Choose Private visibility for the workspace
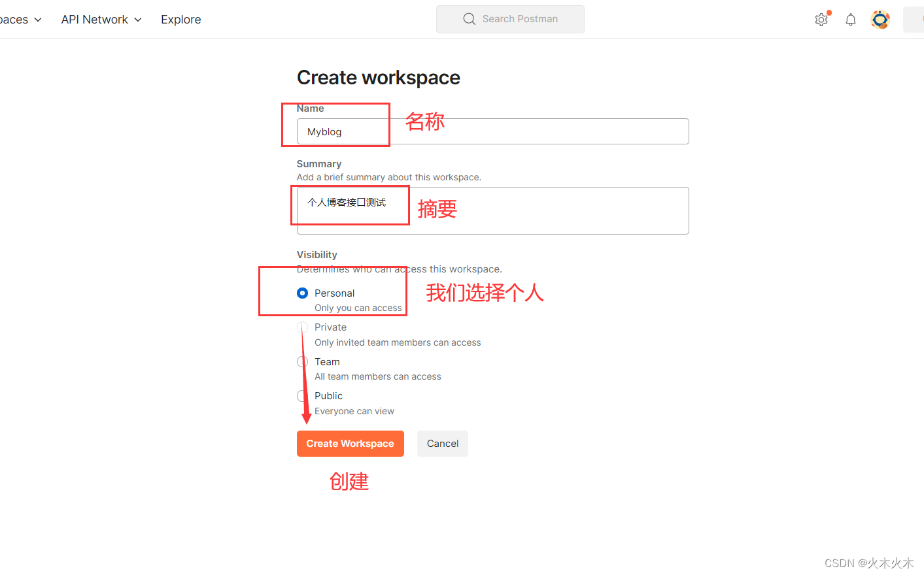This screenshot has height=575, width=924. point(302,327)
